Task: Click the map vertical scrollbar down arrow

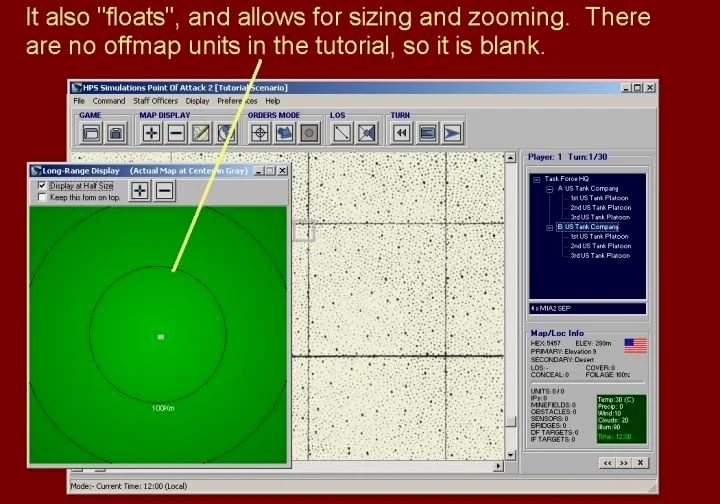Action: point(510,455)
